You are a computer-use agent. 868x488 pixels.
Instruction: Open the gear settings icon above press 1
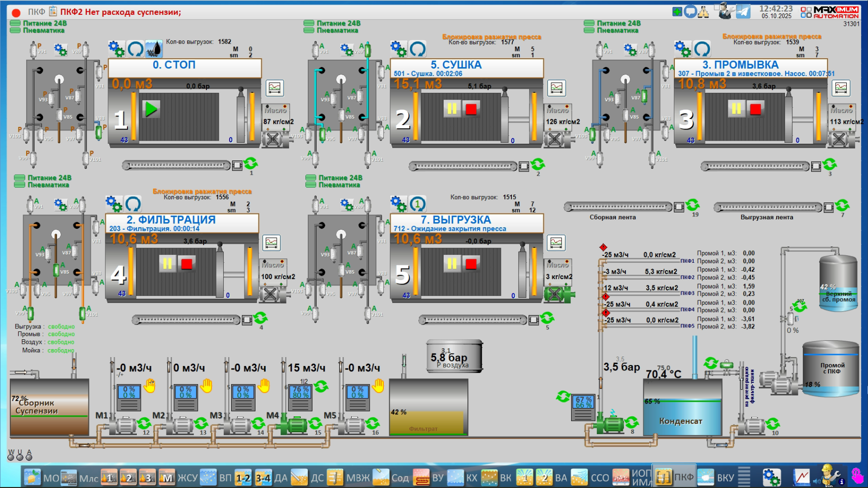click(x=117, y=49)
